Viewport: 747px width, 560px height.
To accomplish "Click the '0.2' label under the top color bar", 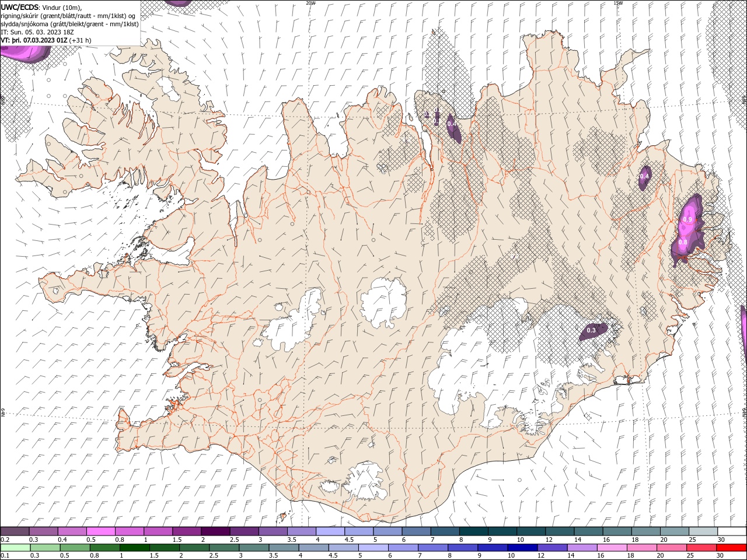I will click(5, 540).
